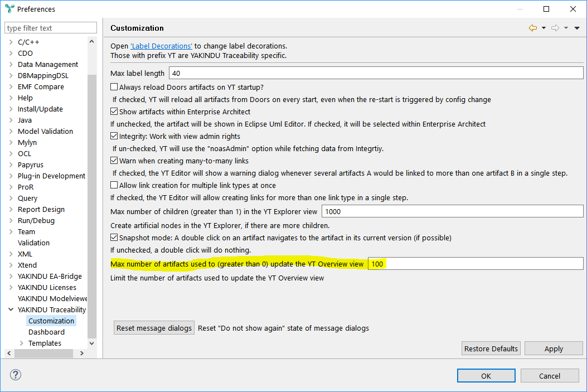Click the type filter text field
This screenshot has height=392, width=587.
tap(51, 28)
